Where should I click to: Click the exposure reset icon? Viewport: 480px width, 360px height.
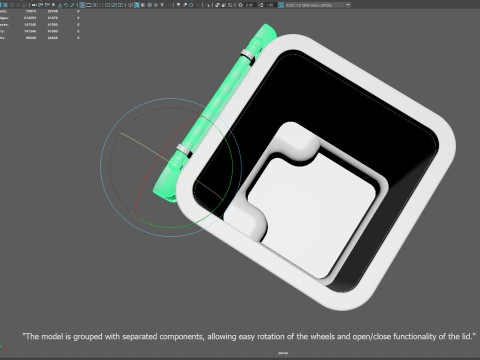tap(240, 5)
